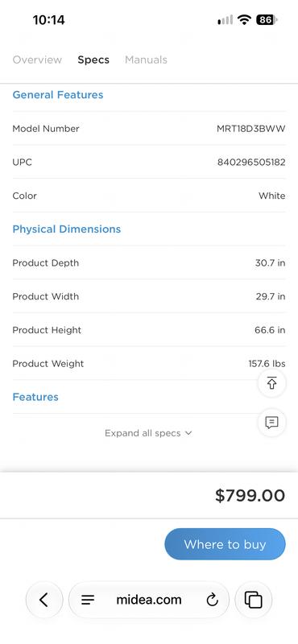Open the browser tabs overview icon
298x644 pixels.
pyautogui.click(x=253, y=600)
